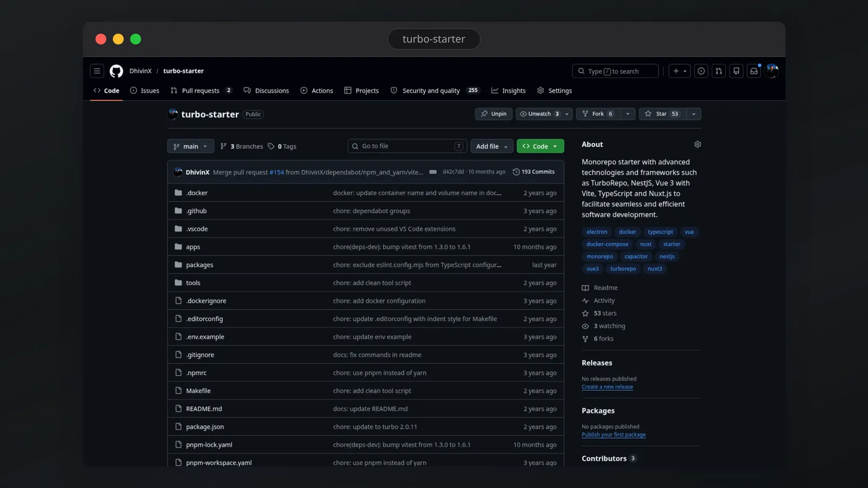Open the .docker folder
Viewport: 868px width, 488px height.
point(197,193)
